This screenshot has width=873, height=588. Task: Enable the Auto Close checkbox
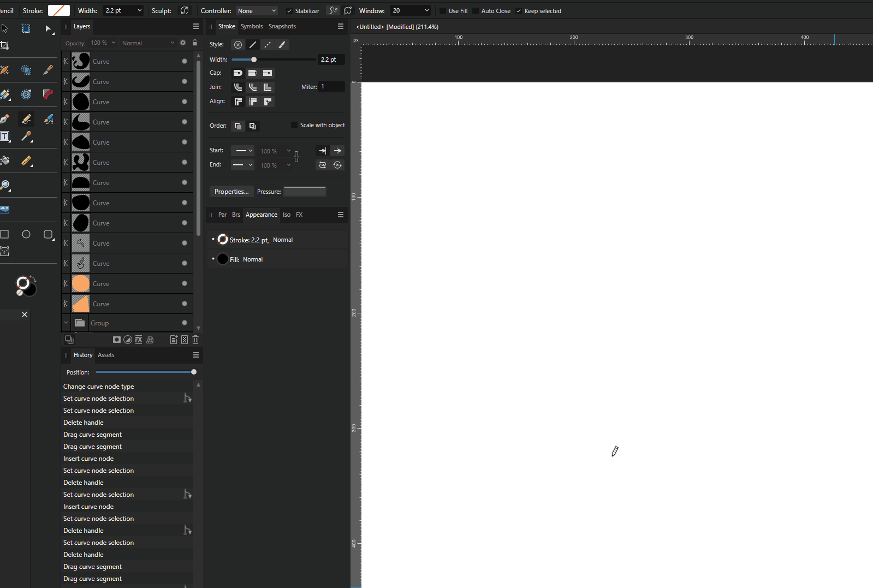point(476,11)
